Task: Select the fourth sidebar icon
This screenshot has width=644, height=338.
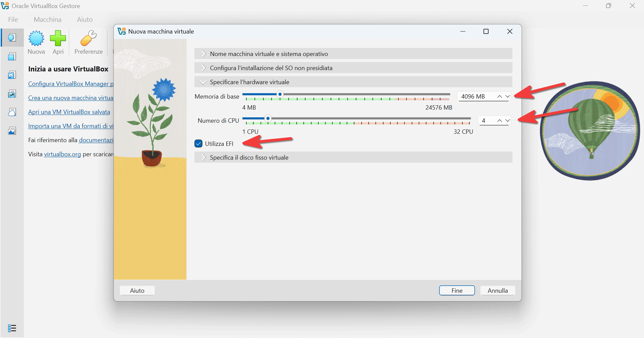Action: pyautogui.click(x=12, y=94)
